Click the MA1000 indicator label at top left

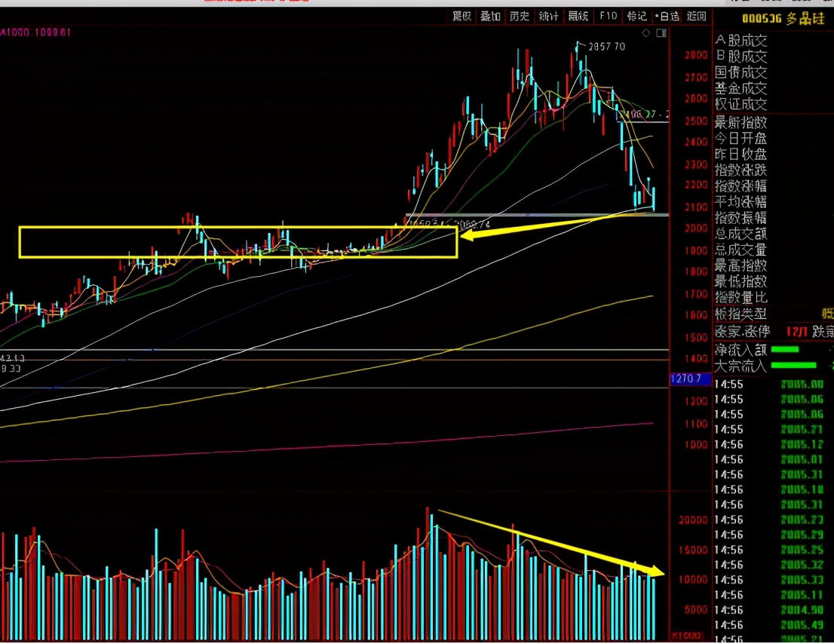(35, 32)
